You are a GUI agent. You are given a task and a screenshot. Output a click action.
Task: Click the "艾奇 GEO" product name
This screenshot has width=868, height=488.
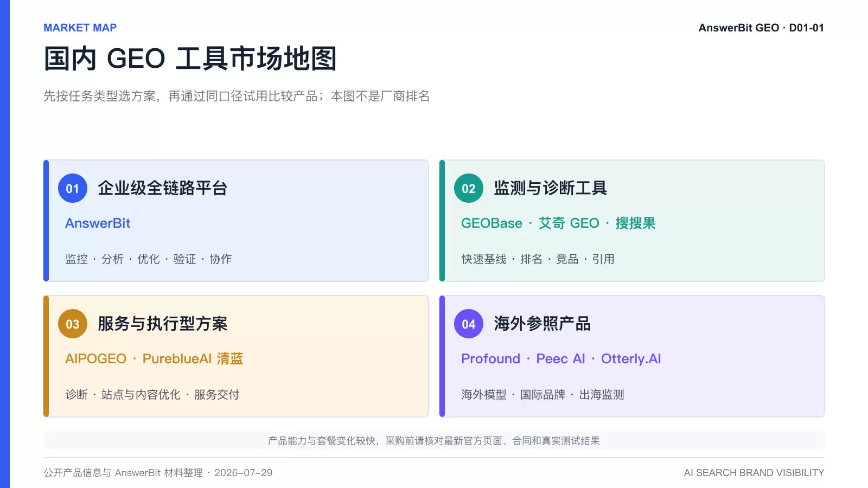[569, 223]
